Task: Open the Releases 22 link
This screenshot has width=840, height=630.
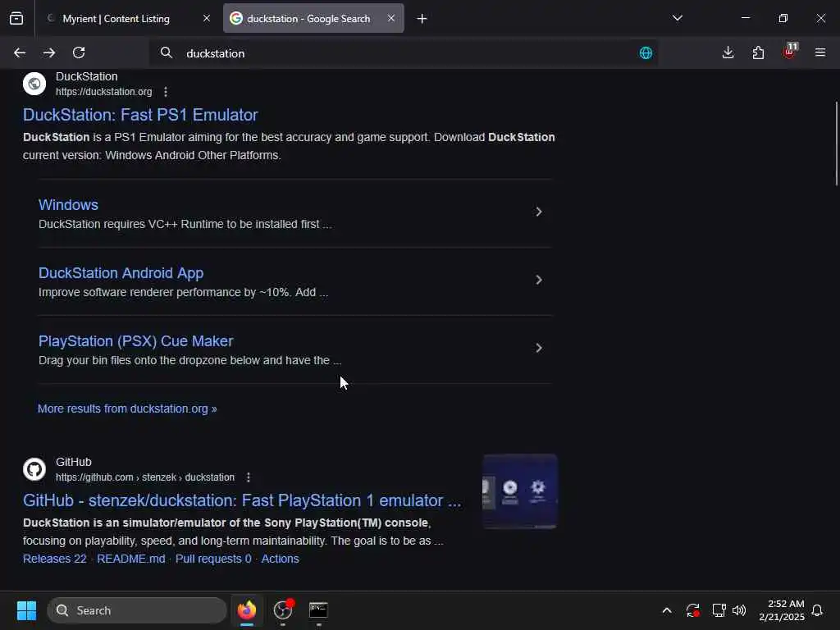Action: coord(55,559)
